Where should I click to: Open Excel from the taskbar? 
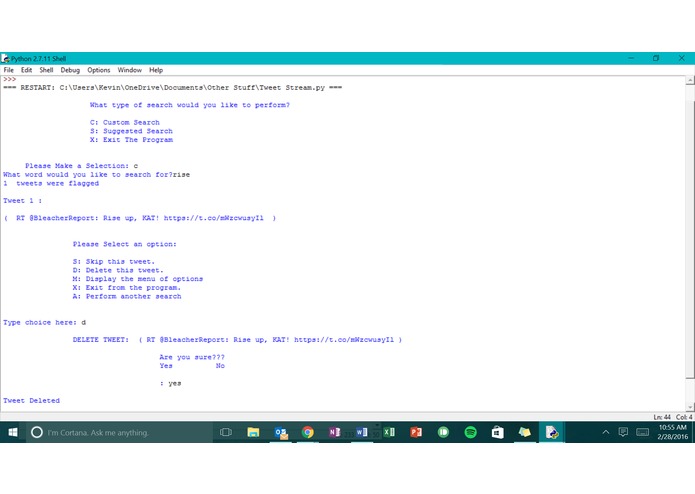[x=389, y=432]
